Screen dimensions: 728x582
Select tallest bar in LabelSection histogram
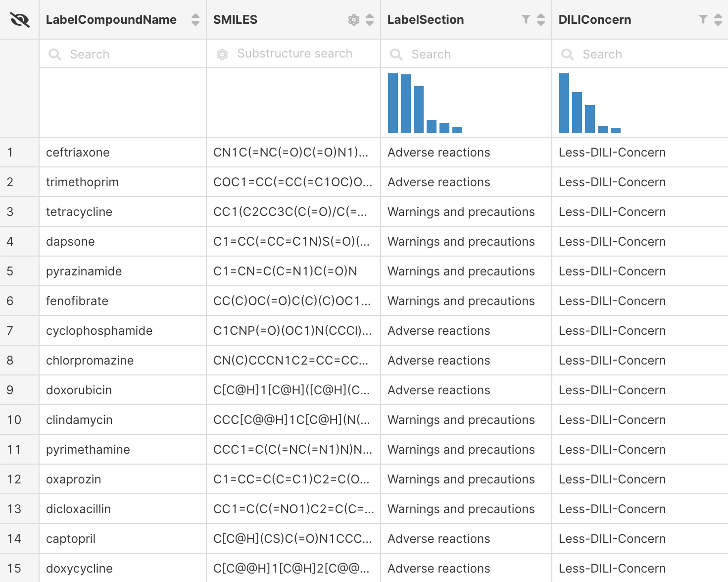pyautogui.click(x=393, y=103)
